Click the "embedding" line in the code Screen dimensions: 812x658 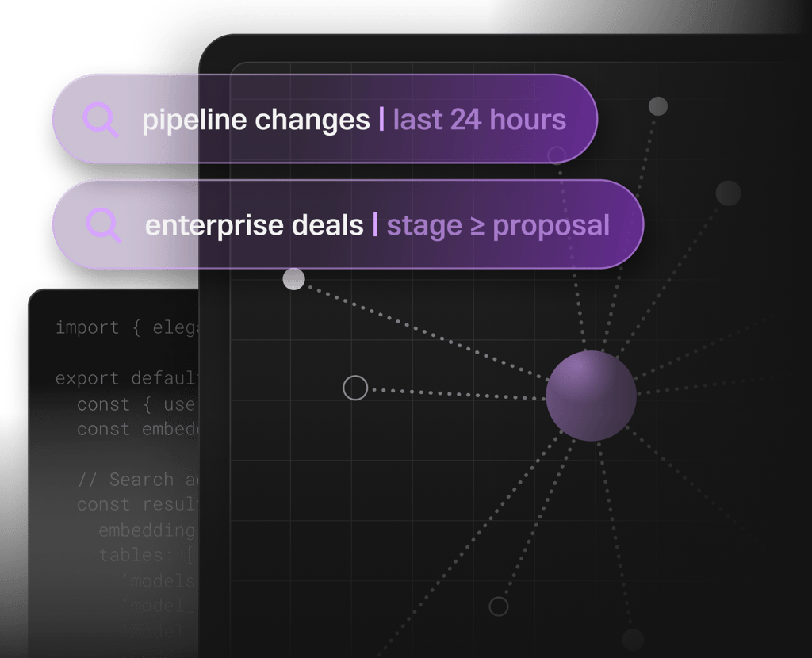147,530
